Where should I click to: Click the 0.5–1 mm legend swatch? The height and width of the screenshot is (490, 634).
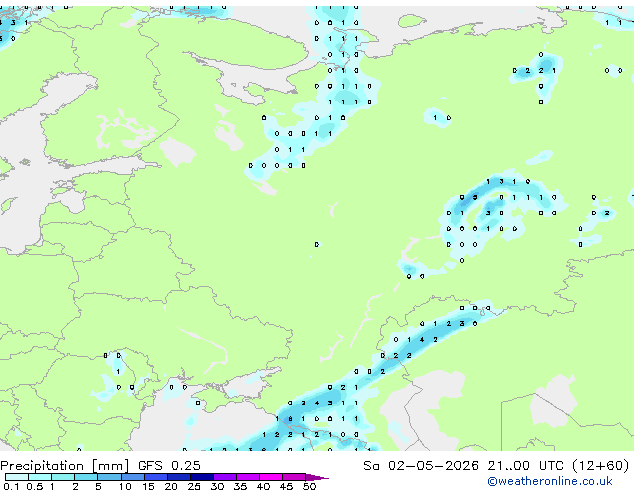pos(40,477)
